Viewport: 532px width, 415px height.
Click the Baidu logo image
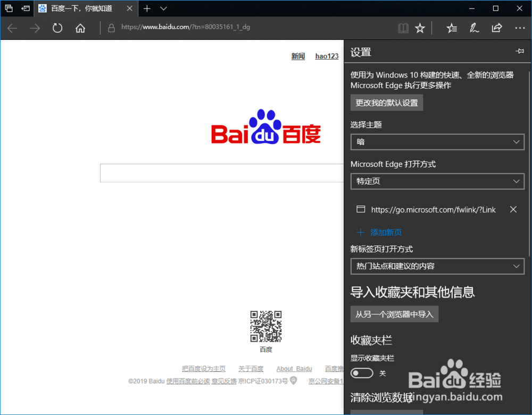265,126
